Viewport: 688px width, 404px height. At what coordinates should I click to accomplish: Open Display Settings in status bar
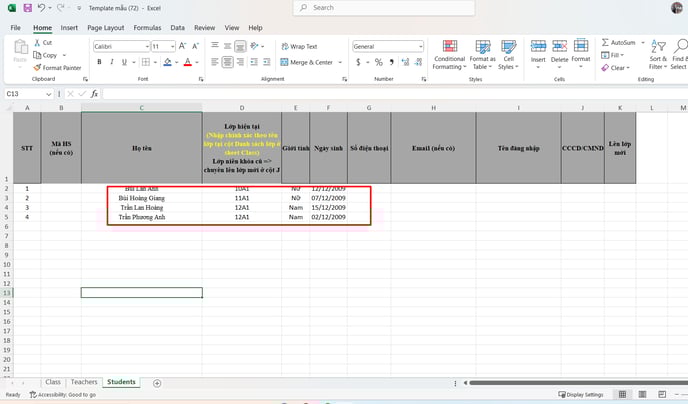(x=580, y=394)
